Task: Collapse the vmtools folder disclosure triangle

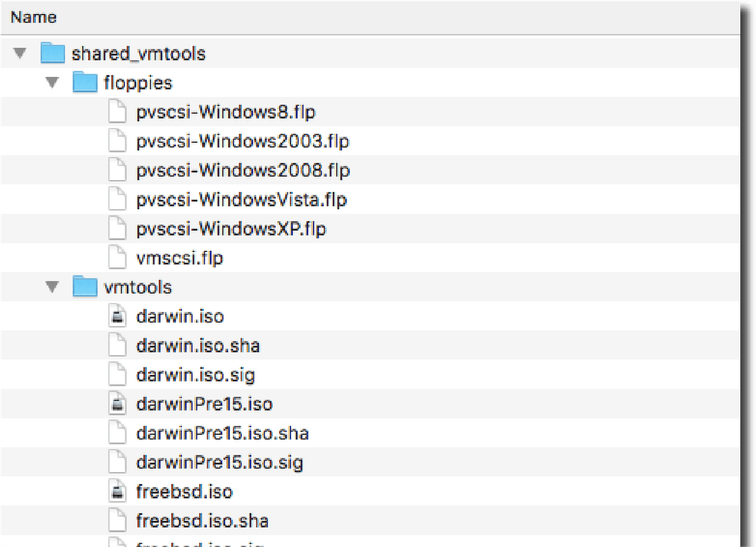Action: click(x=53, y=287)
